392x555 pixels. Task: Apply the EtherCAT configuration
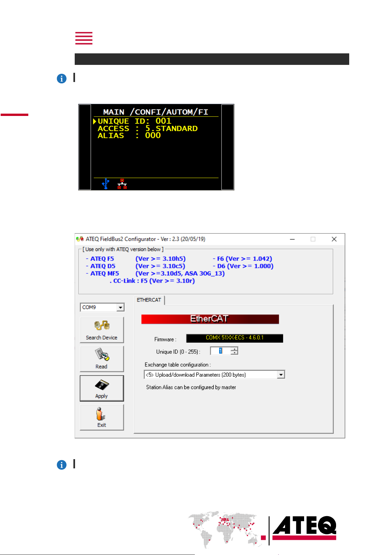[x=102, y=388]
